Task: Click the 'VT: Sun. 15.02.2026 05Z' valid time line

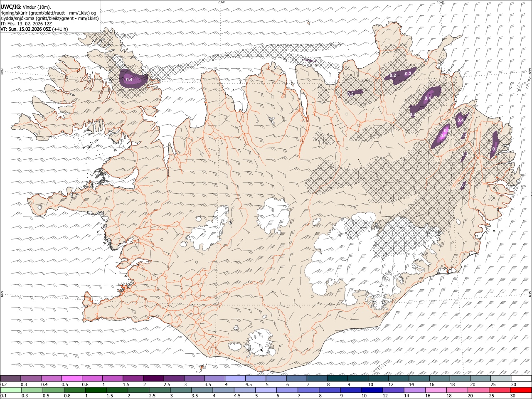Action: point(34,29)
